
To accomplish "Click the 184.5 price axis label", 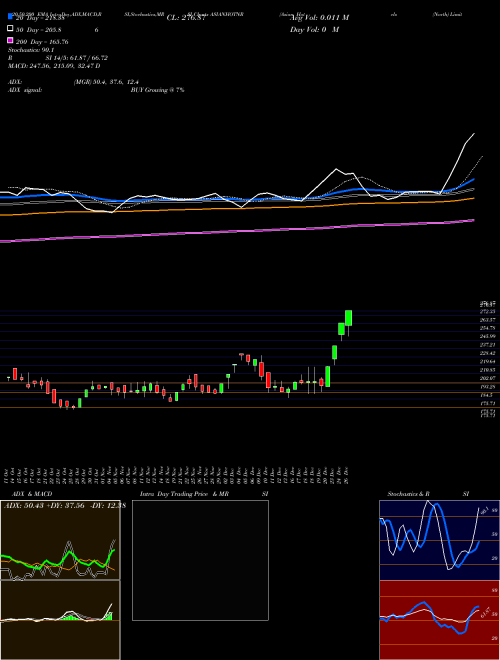I will point(487,395).
